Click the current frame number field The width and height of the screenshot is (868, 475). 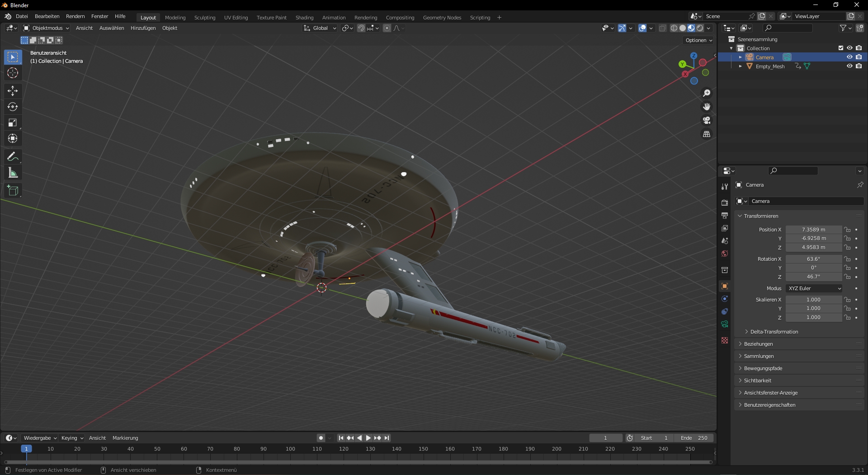[606, 438]
